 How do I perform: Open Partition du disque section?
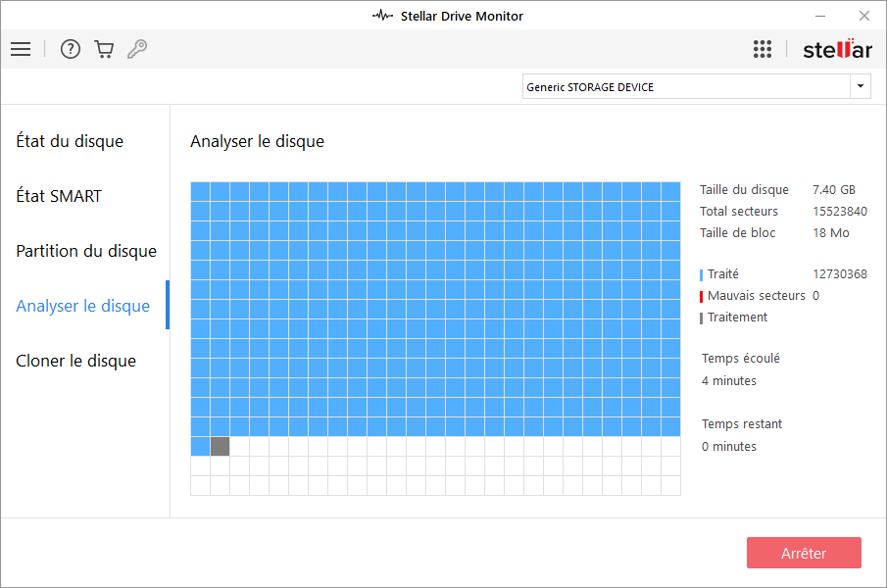pos(86,251)
